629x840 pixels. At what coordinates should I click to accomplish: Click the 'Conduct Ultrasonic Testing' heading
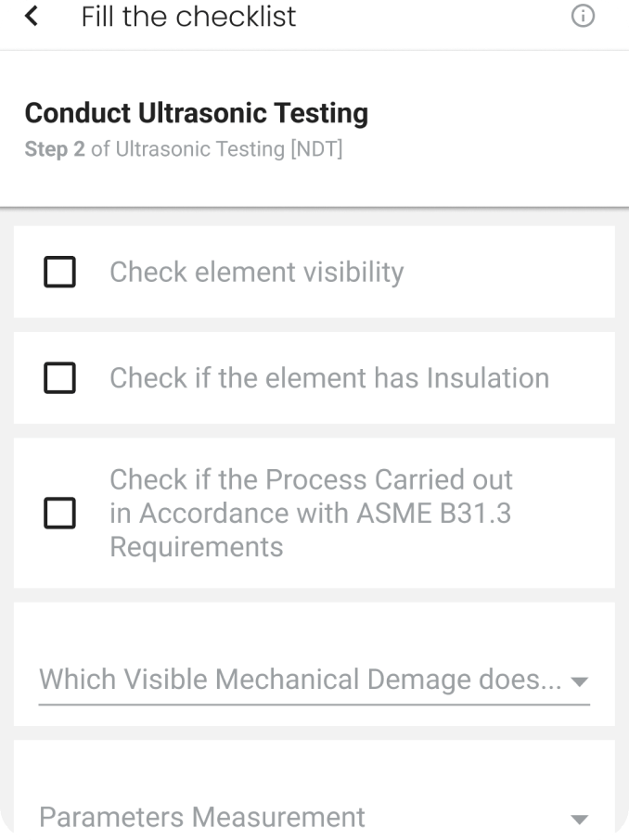point(197,112)
